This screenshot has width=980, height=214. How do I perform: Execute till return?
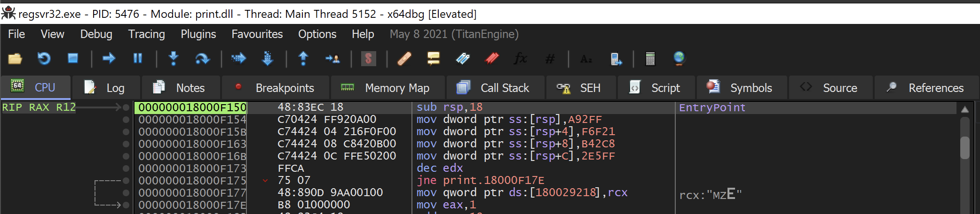point(303,59)
